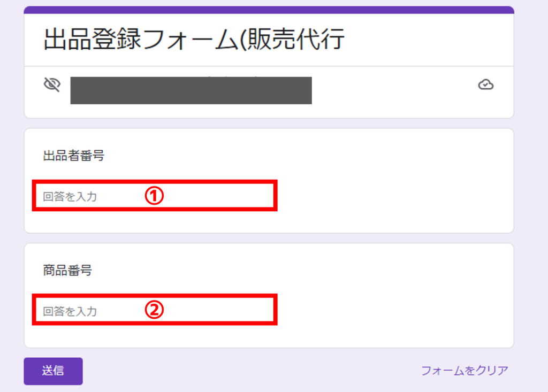This screenshot has height=392, width=548.
Task: Click the crossed-out eye email visibility icon
Action: 52,84
